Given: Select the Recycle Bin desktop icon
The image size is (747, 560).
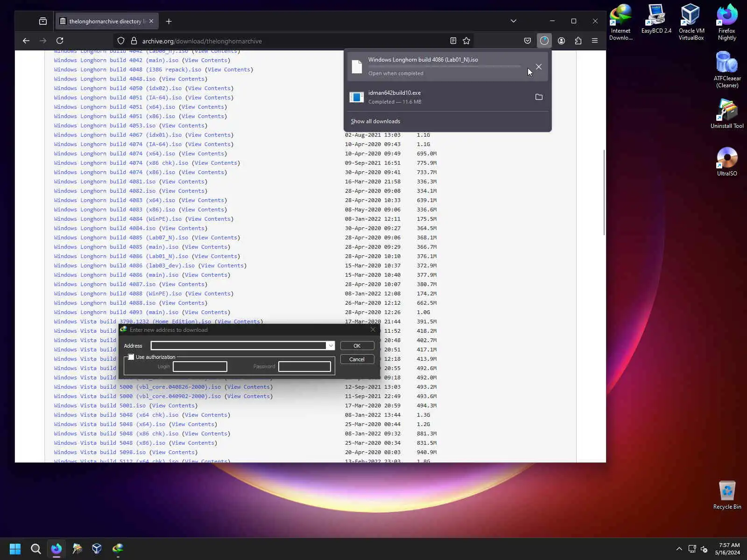Looking at the screenshot, I should [x=727, y=495].
